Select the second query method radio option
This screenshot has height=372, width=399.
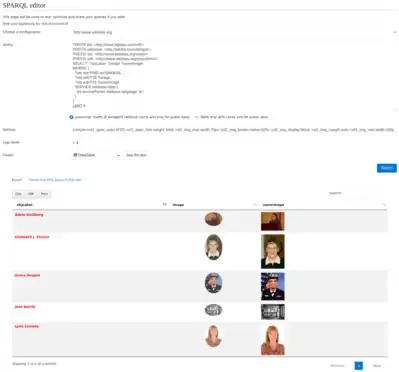[197, 117]
